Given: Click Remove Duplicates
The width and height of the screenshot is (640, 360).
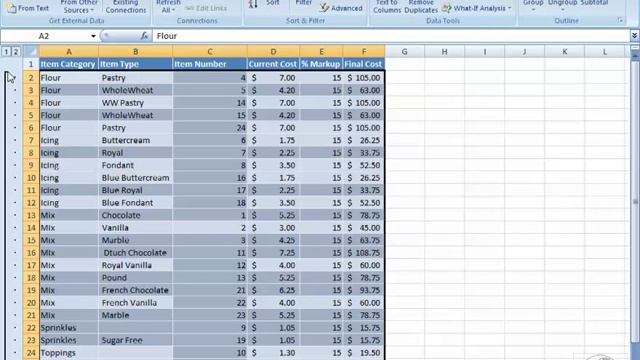Looking at the screenshot, I should coord(421,7).
